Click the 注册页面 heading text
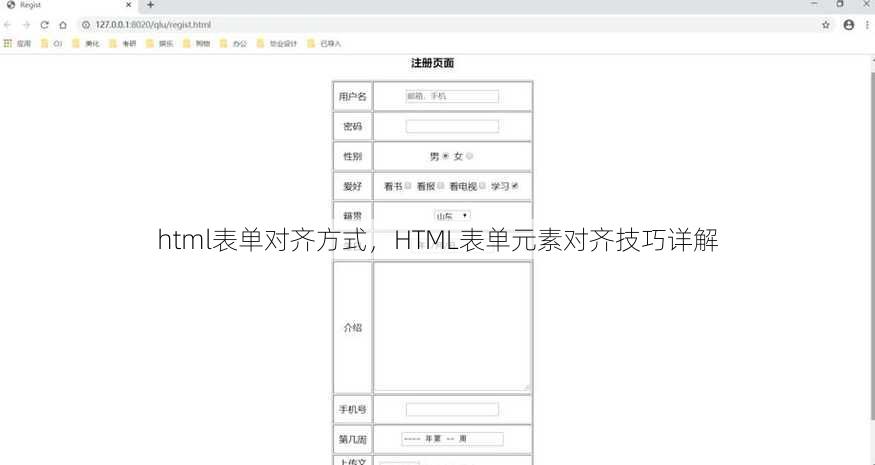Image resolution: width=875 pixels, height=465 pixels. (x=432, y=63)
